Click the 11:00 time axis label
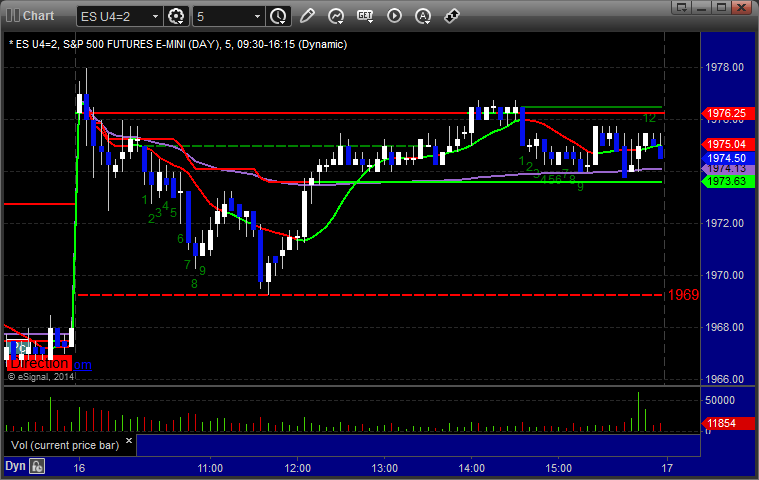This screenshot has height=480, width=759. point(210,468)
